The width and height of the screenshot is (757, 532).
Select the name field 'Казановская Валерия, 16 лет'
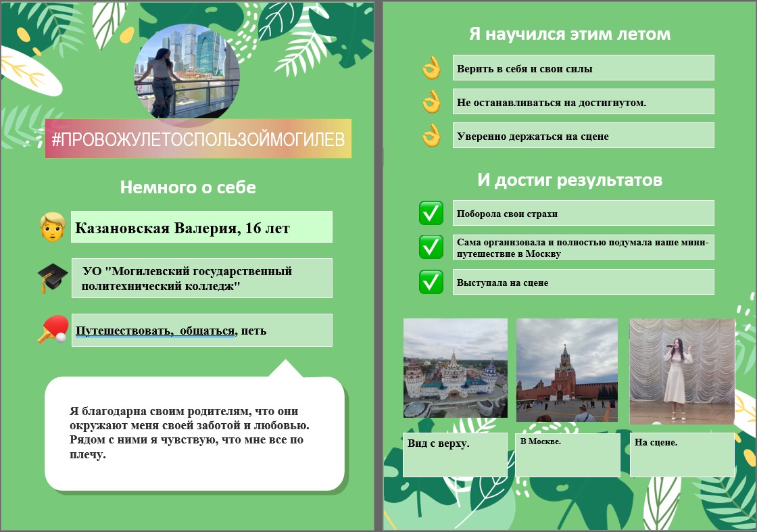[x=201, y=227]
